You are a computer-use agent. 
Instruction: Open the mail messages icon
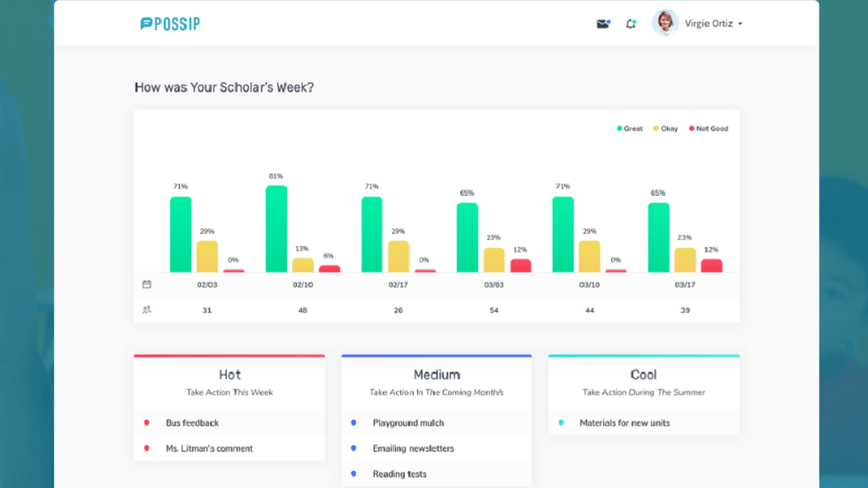[603, 23]
